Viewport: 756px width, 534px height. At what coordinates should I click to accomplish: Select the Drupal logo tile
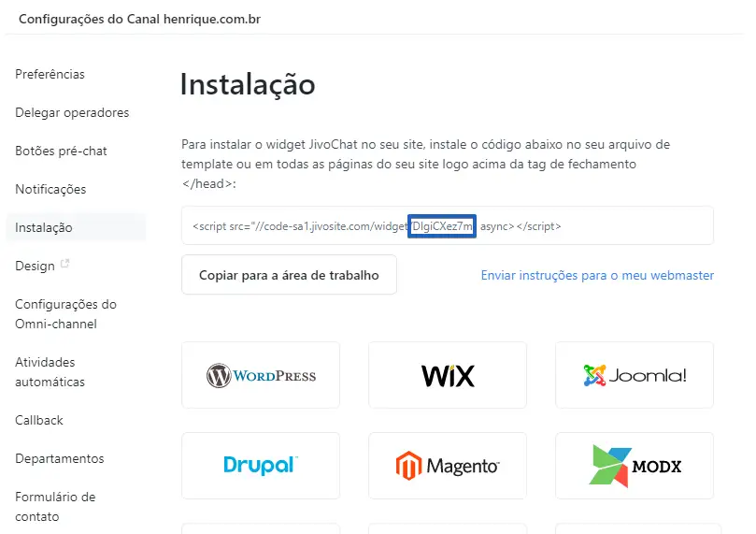[261, 466]
